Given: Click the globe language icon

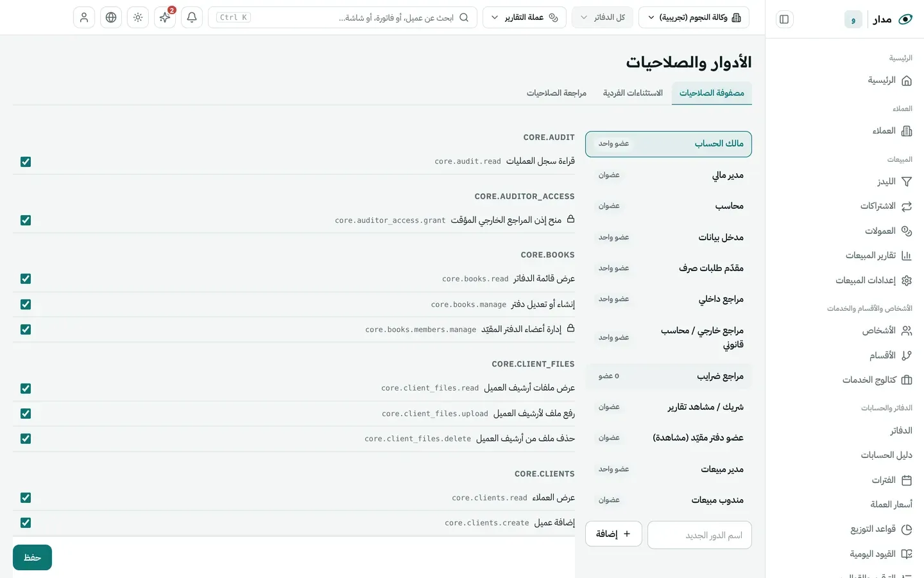Looking at the screenshot, I should point(111,17).
